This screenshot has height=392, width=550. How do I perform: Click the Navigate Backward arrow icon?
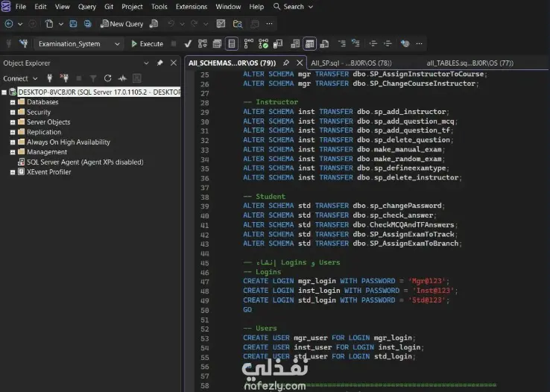(x=9, y=24)
